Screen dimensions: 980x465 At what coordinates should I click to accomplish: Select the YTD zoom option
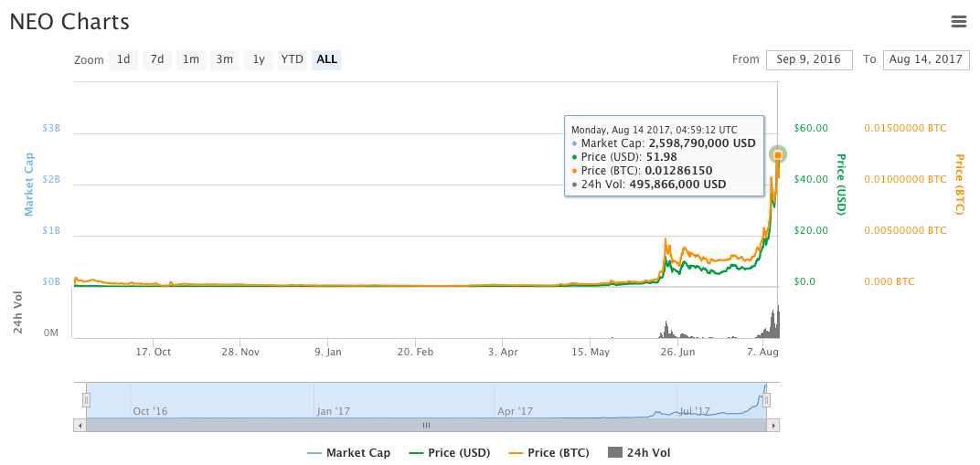click(292, 60)
